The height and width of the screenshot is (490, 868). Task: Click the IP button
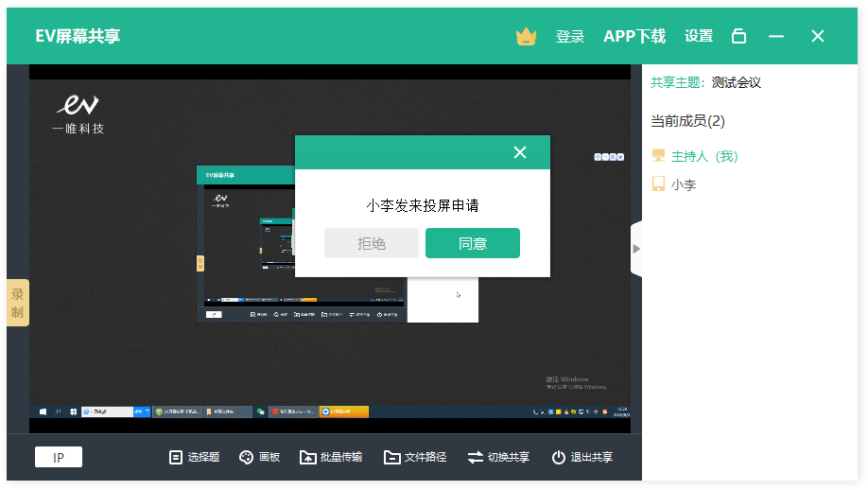point(59,458)
